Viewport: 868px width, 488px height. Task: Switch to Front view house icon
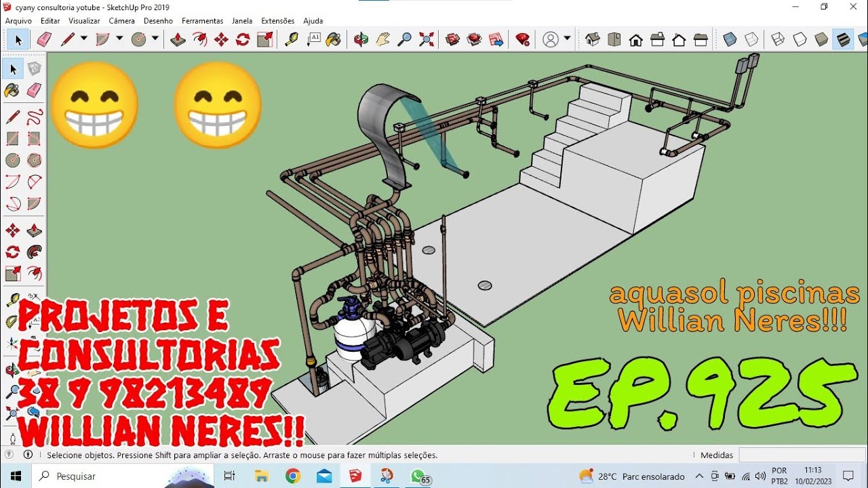point(636,39)
